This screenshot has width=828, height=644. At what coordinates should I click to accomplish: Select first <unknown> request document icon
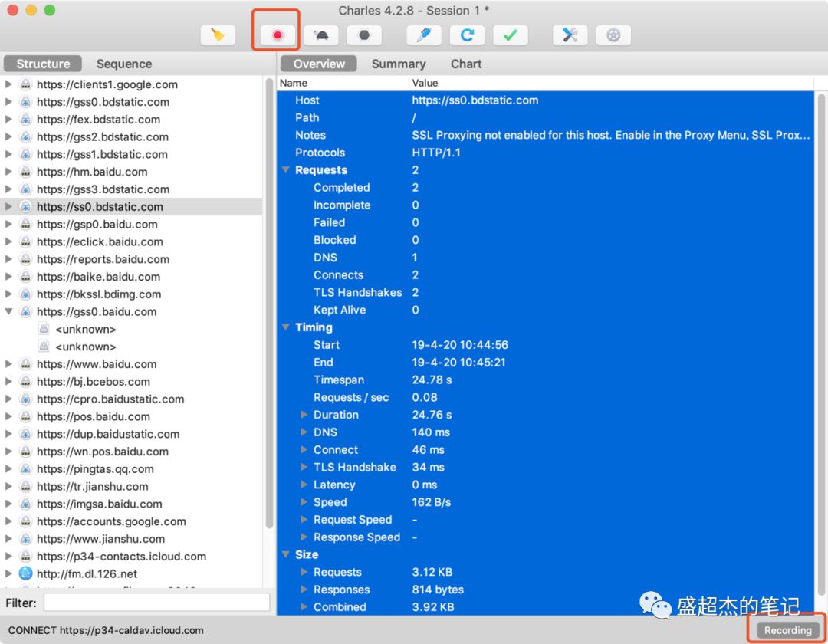click(44, 329)
